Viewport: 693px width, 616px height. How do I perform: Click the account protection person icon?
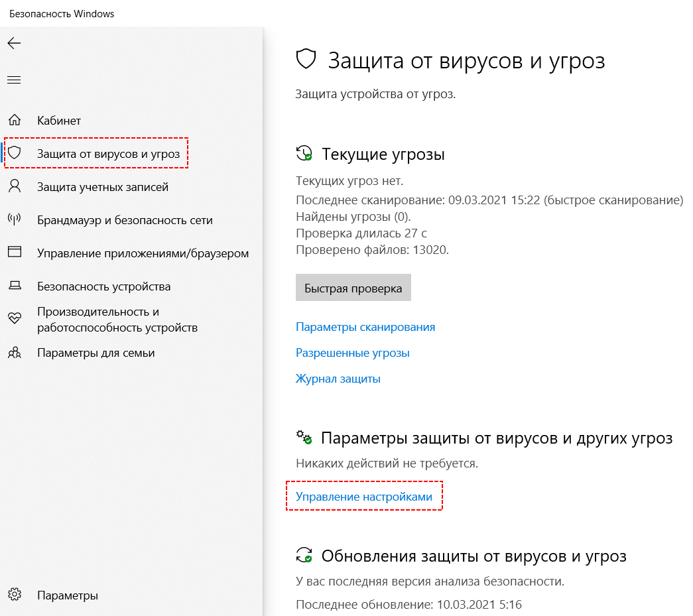pos(15,186)
